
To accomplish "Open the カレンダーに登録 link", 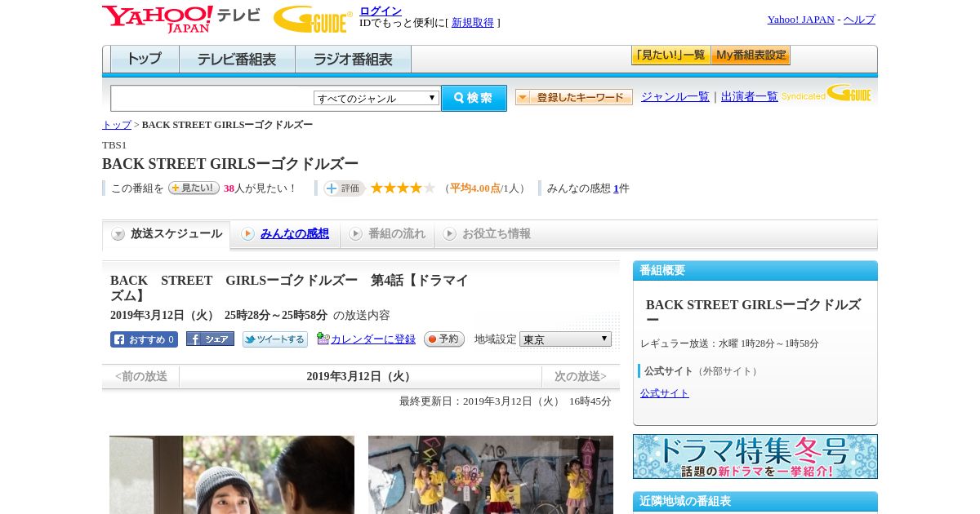I will coord(373,339).
